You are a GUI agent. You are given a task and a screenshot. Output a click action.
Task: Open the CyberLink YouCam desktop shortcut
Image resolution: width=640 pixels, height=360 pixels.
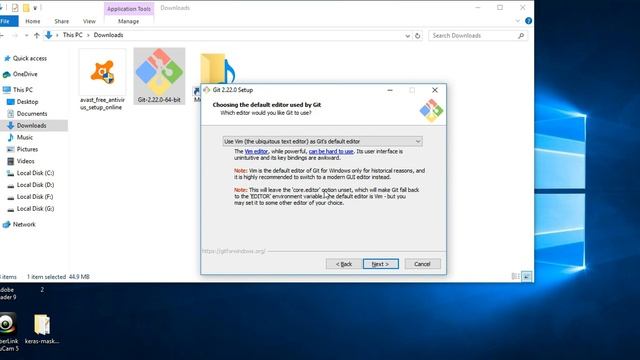click(x=8, y=331)
